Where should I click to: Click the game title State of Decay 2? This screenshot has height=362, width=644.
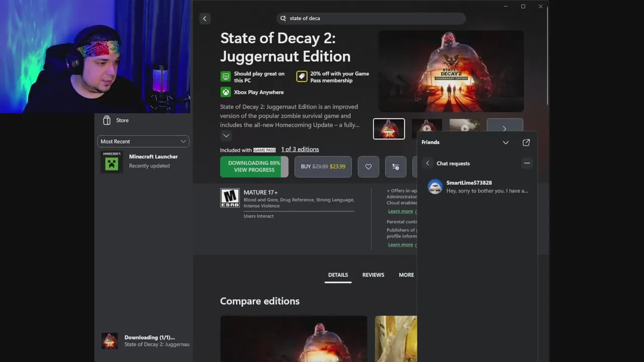coord(285,47)
